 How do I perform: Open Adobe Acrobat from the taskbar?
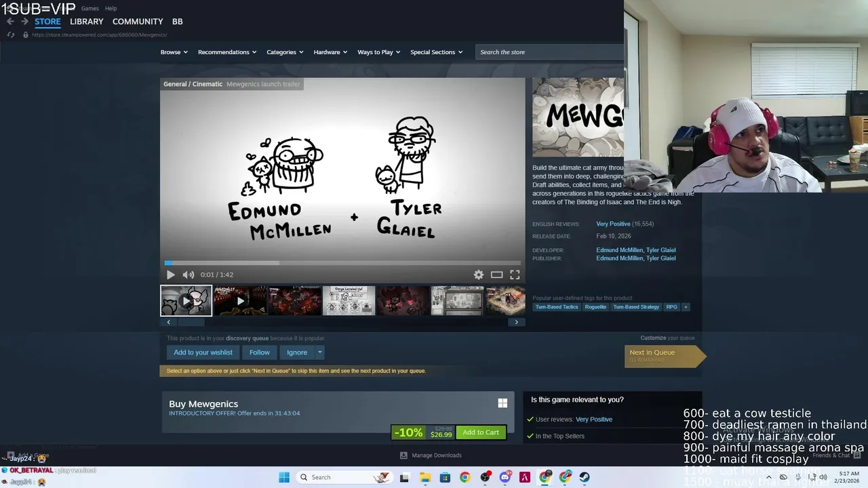(524, 477)
